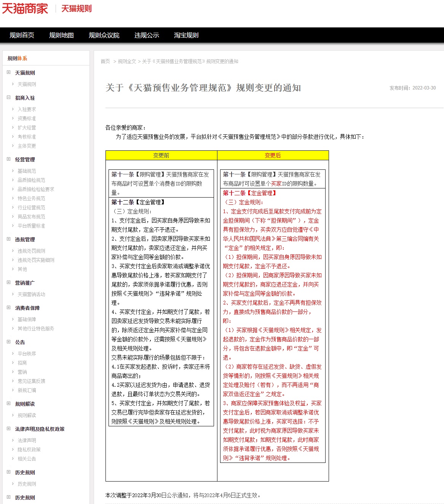Toggle the expander beside 公告
The height and width of the screenshot is (504, 444).
coord(8,342)
